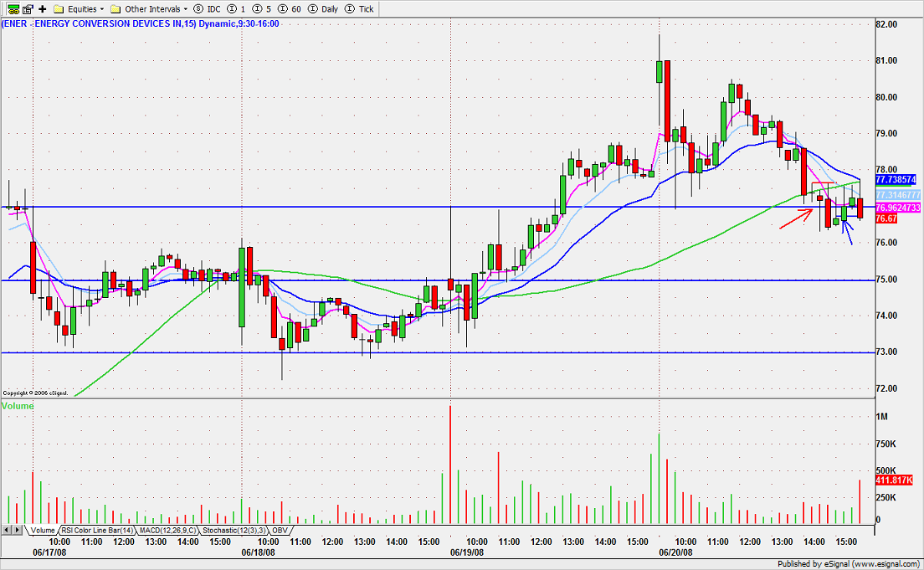Open the OBV study tab
The height and width of the screenshot is (570, 924).
point(280,531)
